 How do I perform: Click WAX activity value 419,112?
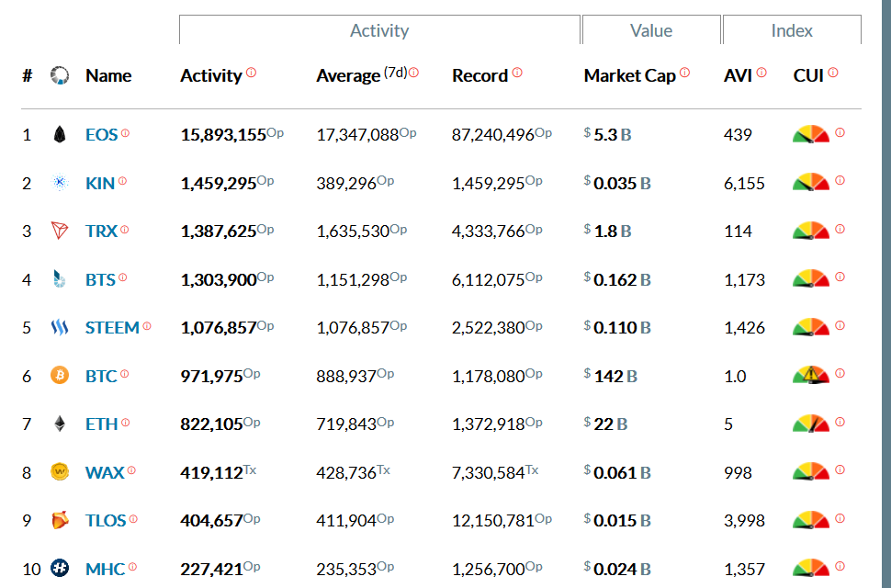211,472
